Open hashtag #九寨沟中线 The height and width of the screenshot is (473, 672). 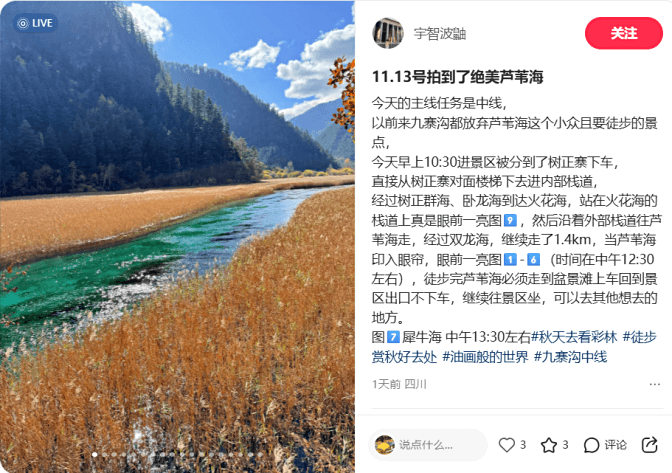click(570, 356)
